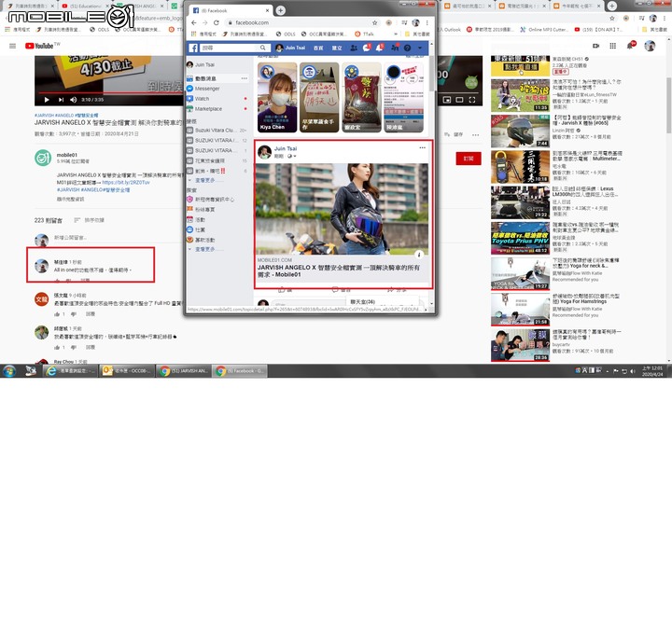Viewport: 672px width, 637px height.
Task: Open Facebook Messenger notifications icon
Action: coord(367,48)
